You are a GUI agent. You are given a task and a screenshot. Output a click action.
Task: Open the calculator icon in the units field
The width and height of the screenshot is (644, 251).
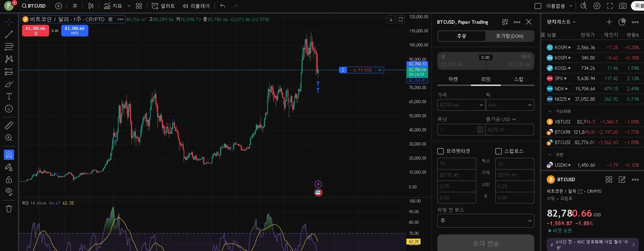coord(480,130)
